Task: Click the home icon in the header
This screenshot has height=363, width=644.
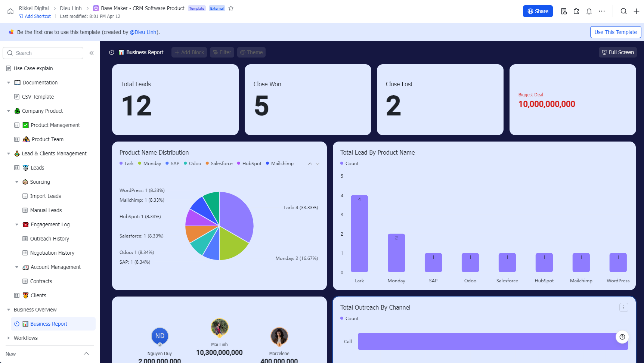Action: (x=10, y=11)
